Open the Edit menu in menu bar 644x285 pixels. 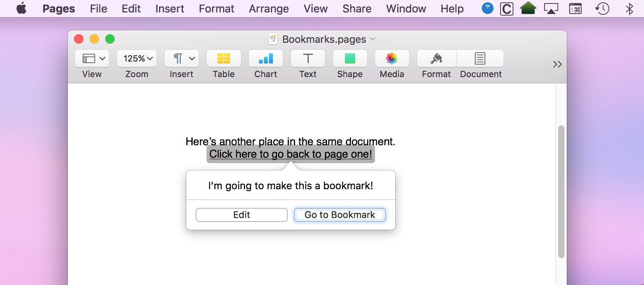tap(131, 9)
